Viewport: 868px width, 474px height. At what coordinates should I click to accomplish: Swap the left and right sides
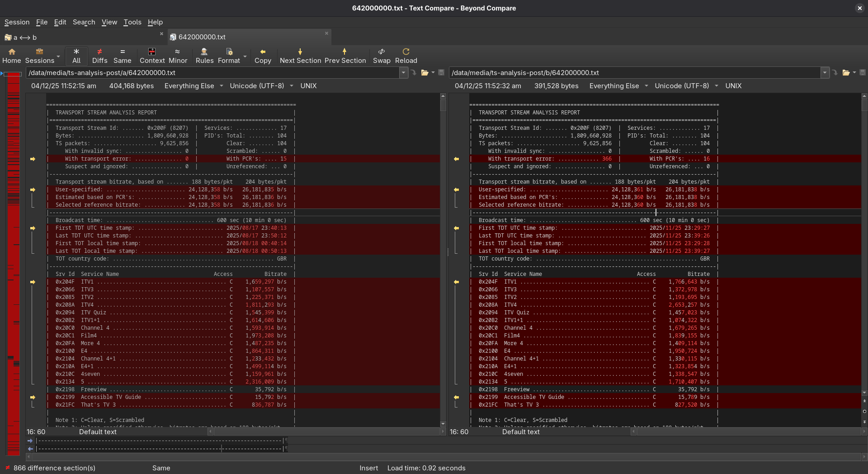click(x=382, y=56)
